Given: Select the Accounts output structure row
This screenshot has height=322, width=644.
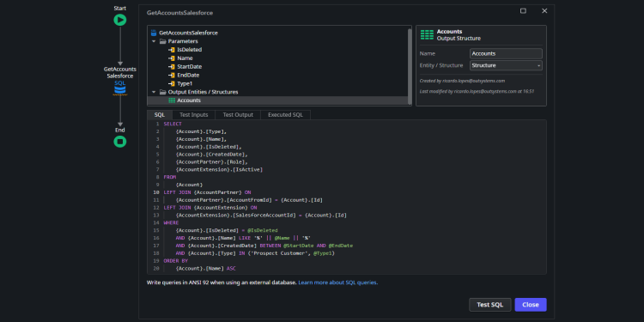Looking at the screenshot, I should click(x=277, y=100).
